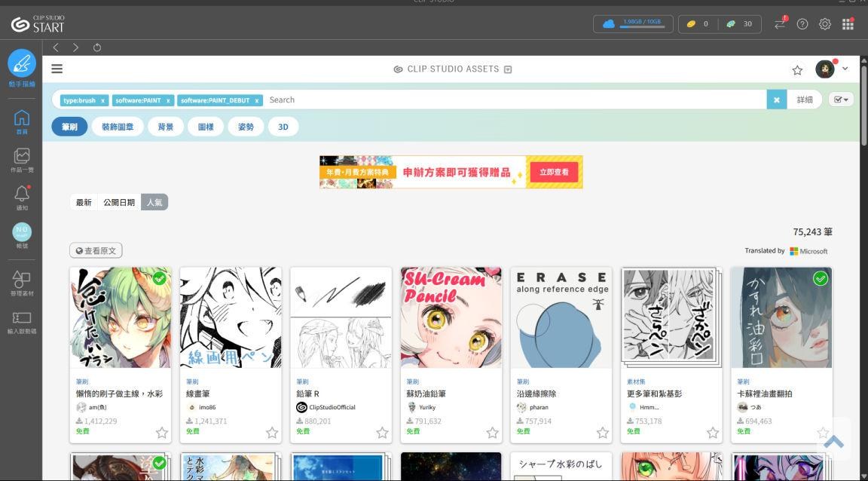Image resolution: width=868 pixels, height=481 pixels.
Task: Click the cloud storage 1.98GB / 10GB progress bar
Action: pyautogui.click(x=642, y=26)
